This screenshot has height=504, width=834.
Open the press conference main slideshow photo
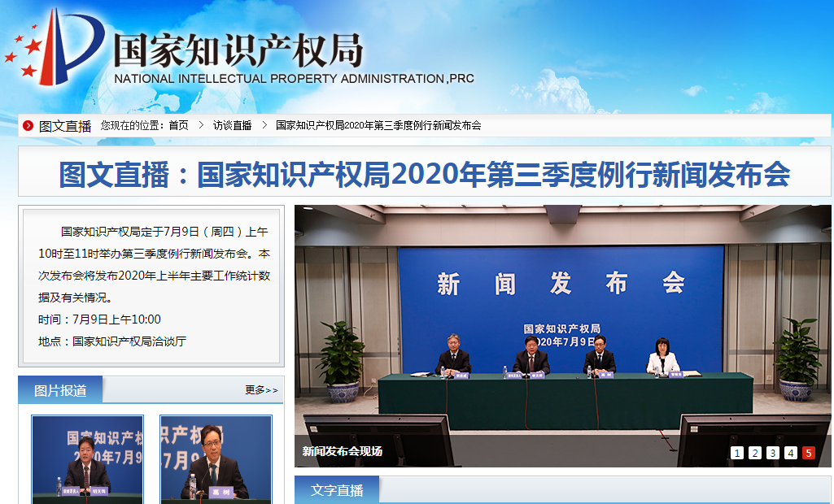[563, 336]
